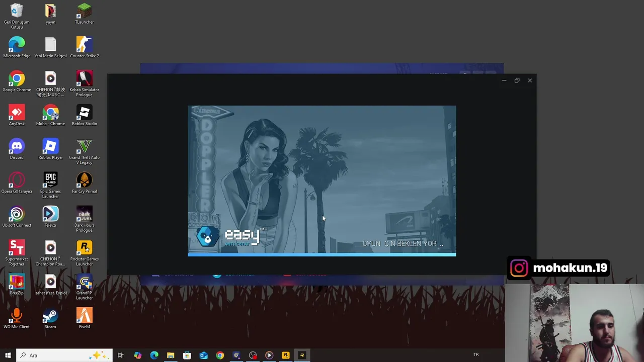Maximize the launcher window
Viewport: 644px width, 362px height.
(x=517, y=80)
